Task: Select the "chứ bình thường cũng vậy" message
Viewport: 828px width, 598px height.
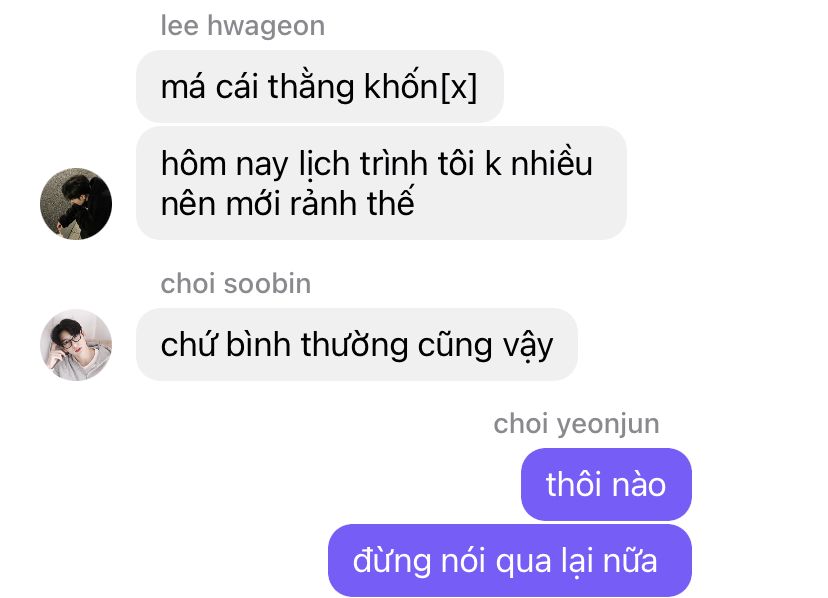Action: coord(357,344)
